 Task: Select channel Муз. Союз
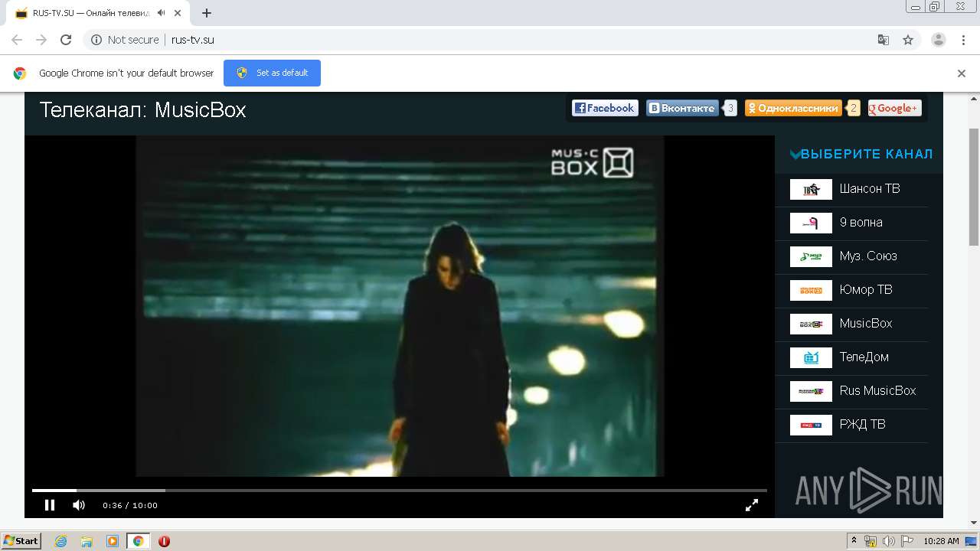(868, 256)
